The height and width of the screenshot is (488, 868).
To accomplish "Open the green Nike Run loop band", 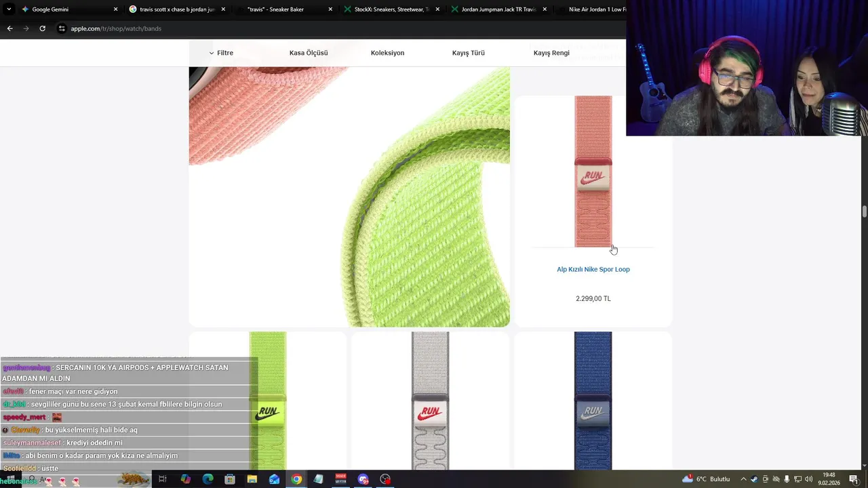I will (x=268, y=400).
